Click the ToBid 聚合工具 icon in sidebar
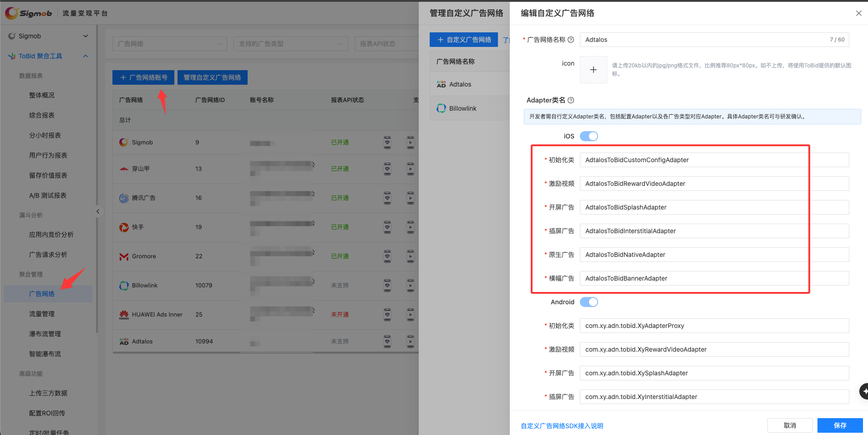The width and height of the screenshot is (868, 435). tap(12, 56)
